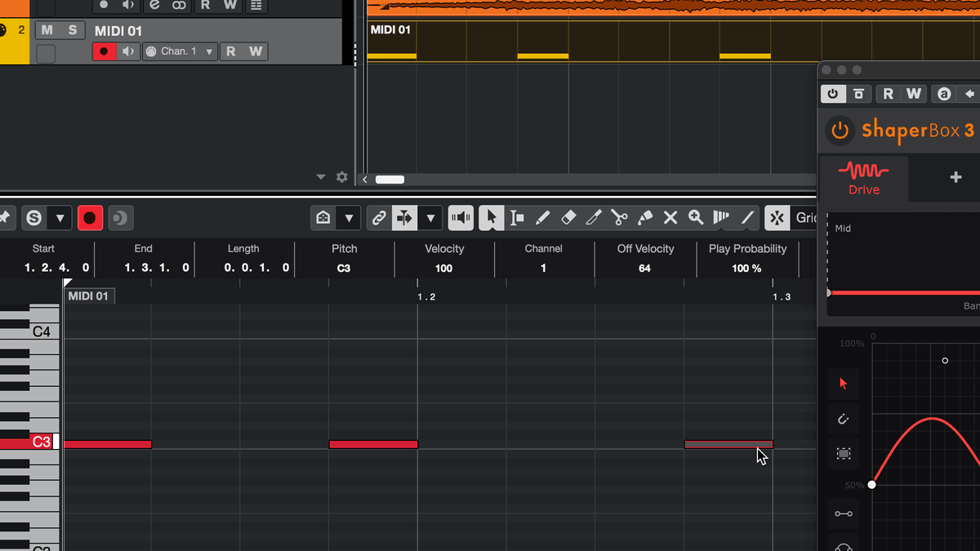This screenshot has width=980, height=551.
Task: Activate the Zoom magnifier tool
Action: pyautogui.click(x=696, y=218)
